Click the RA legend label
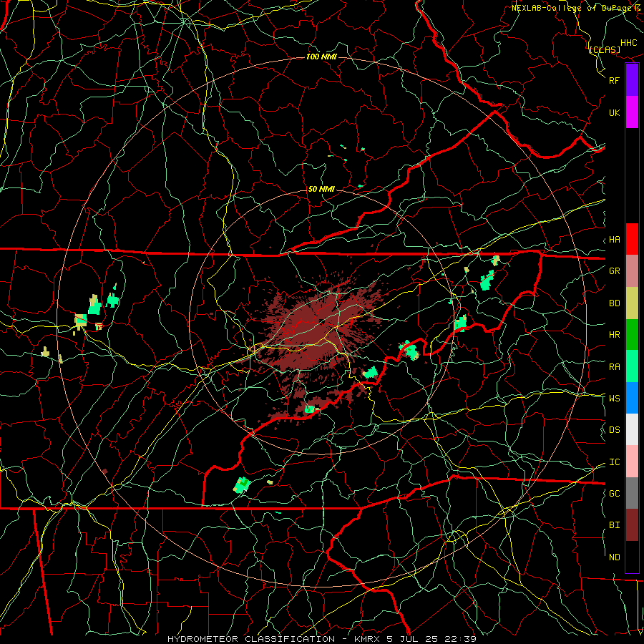 [615, 367]
